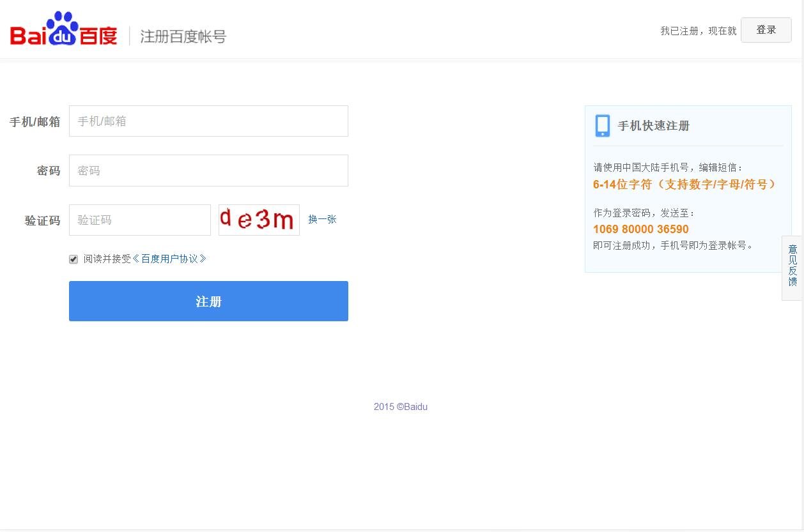804x532 pixels.
Task: Click the 手机/邮箱 phone/email input field
Action: 208,121
